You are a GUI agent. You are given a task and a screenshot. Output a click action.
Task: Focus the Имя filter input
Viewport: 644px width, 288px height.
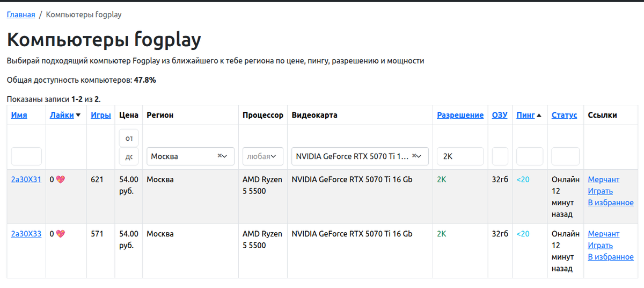pos(26,156)
